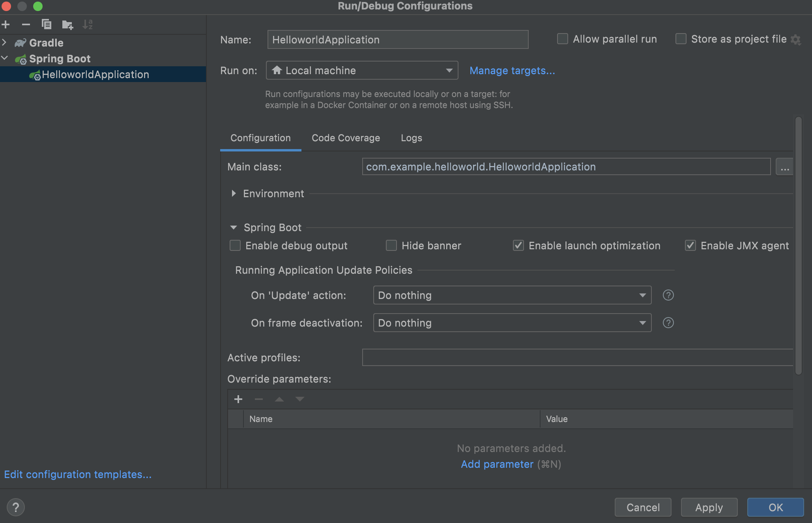Open the Run on Local machine dropdown
The image size is (812, 523).
(362, 71)
